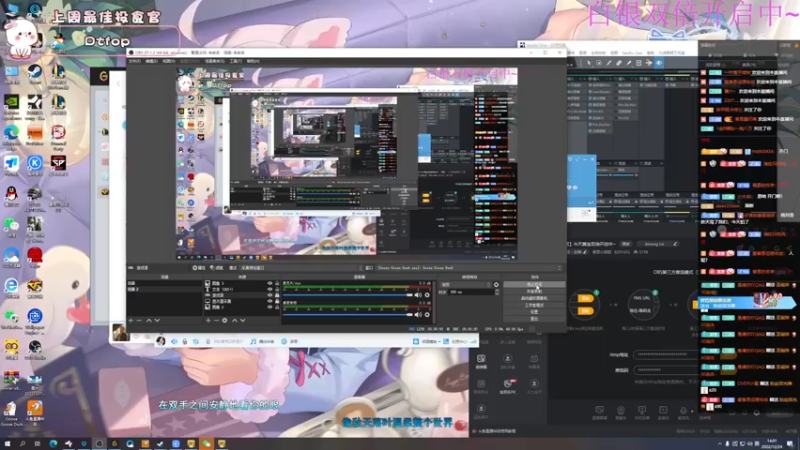800x450 pixels.
Task: Toggle lock on display capture source
Action: [x=277, y=301]
